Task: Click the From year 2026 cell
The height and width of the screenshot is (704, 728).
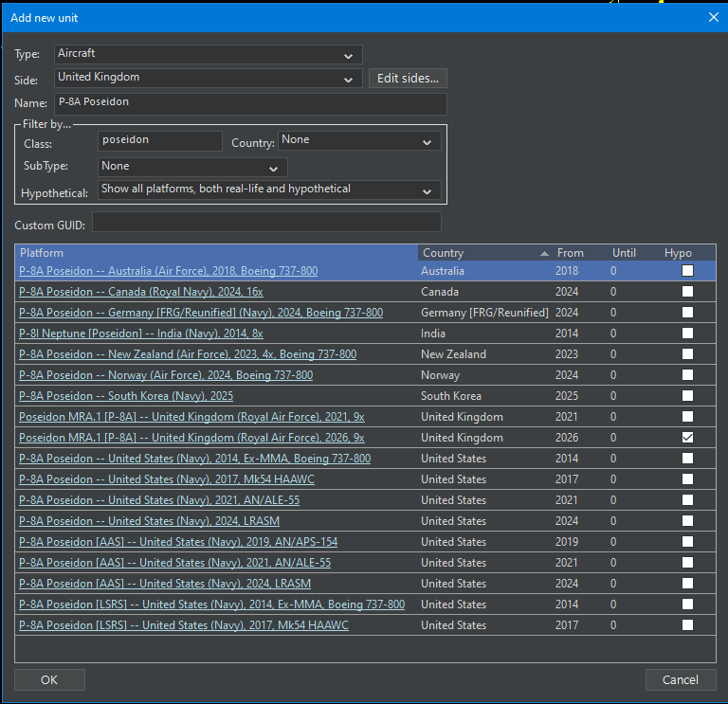Action: coord(567,438)
